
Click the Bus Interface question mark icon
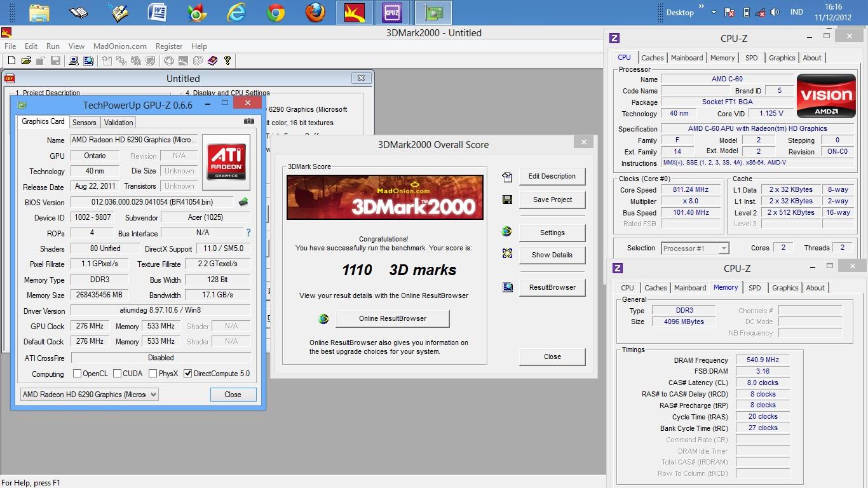[248, 233]
